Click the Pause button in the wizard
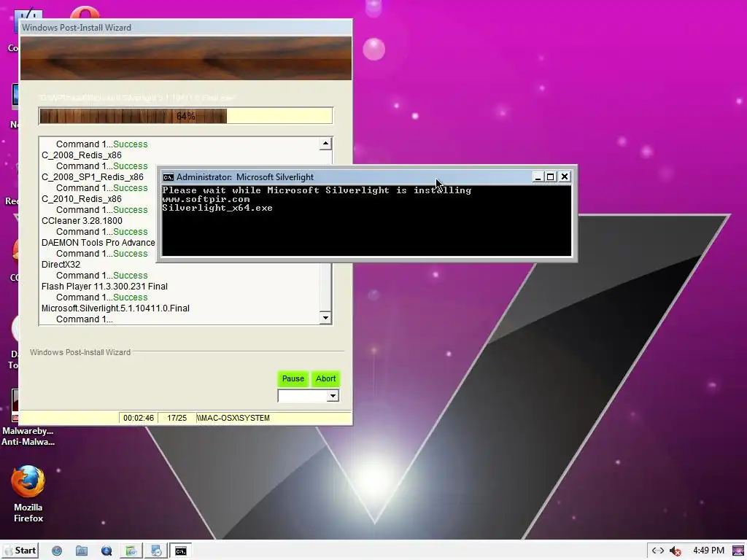The height and width of the screenshot is (560, 747). pyautogui.click(x=293, y=378)
